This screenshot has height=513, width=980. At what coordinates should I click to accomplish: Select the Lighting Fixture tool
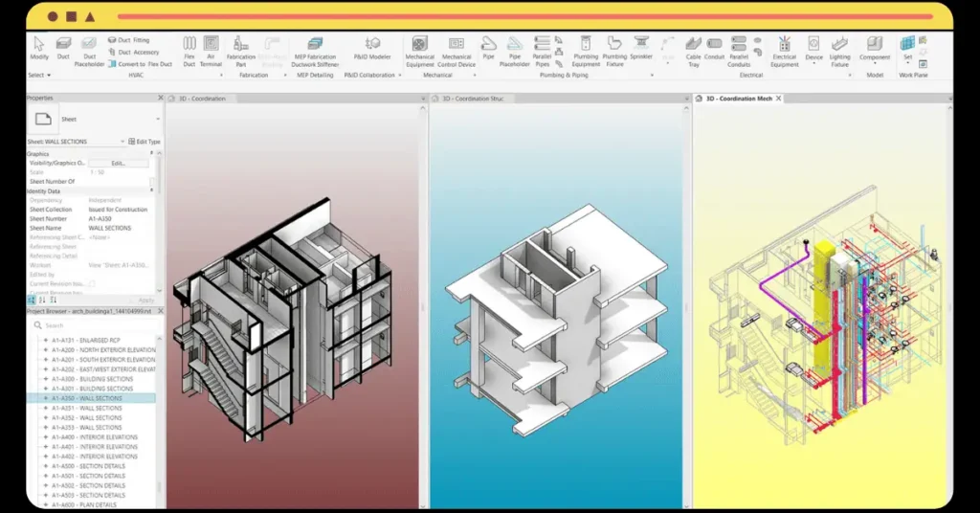click(x=840, y=52)
